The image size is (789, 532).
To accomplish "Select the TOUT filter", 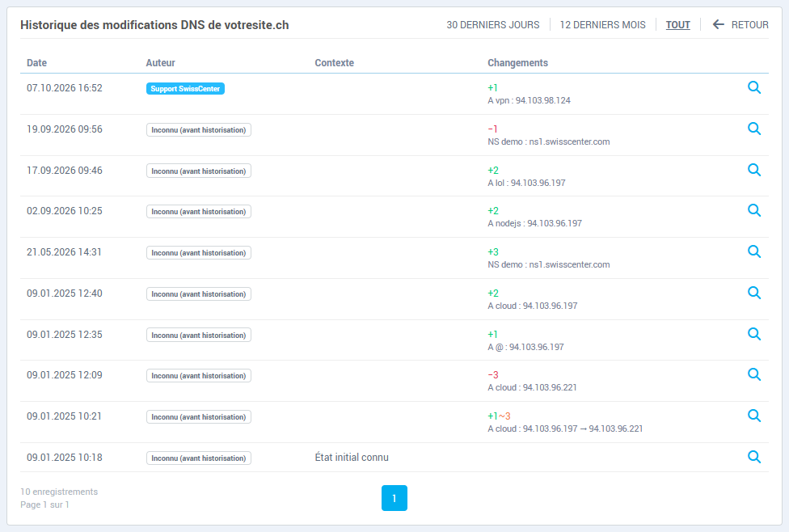I will click(677, 25).
